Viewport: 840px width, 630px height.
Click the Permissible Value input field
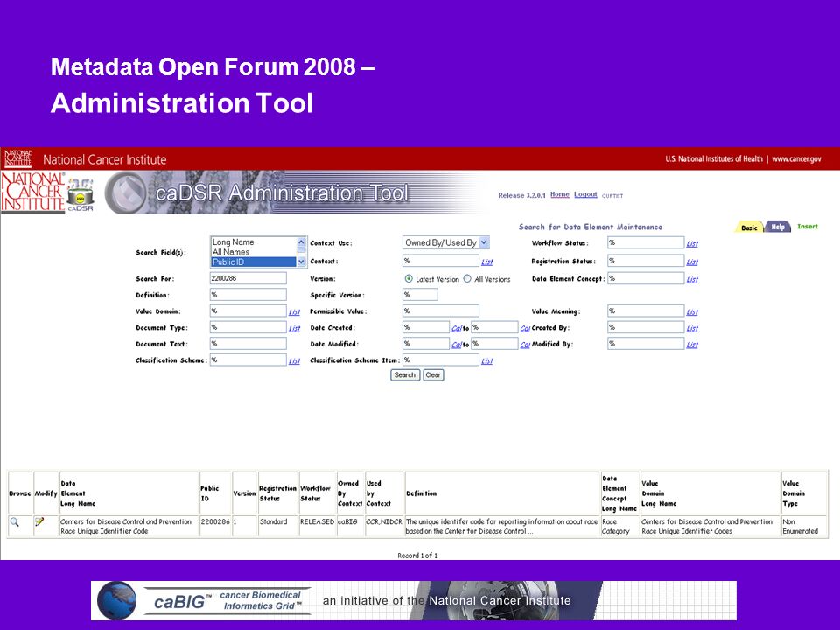click(x=440, y=311)
